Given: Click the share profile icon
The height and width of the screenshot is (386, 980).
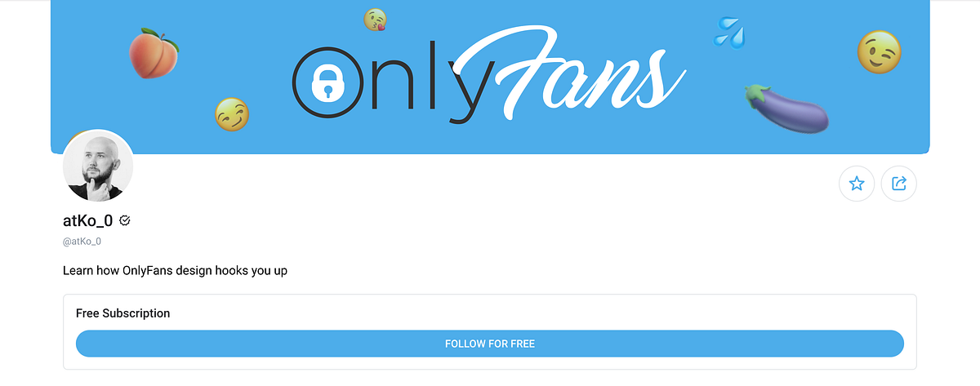Looking at the screenshot, I should (x=899, y=184).
